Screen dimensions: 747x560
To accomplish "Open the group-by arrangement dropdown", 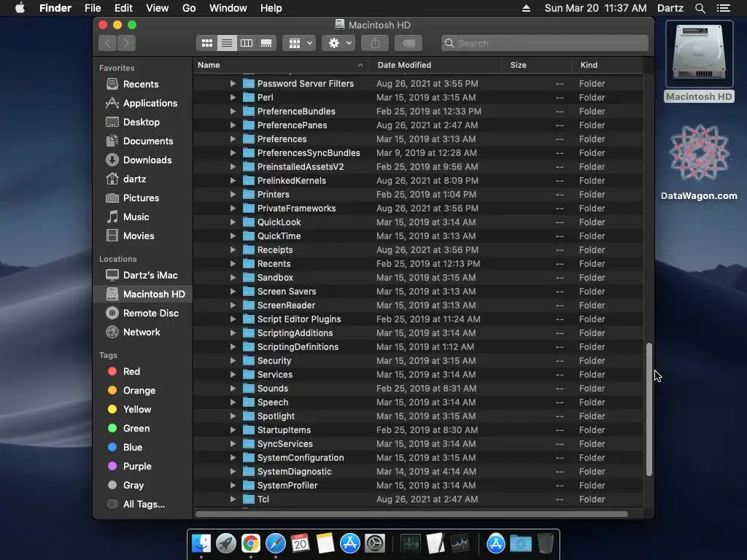I will (299, 43).
